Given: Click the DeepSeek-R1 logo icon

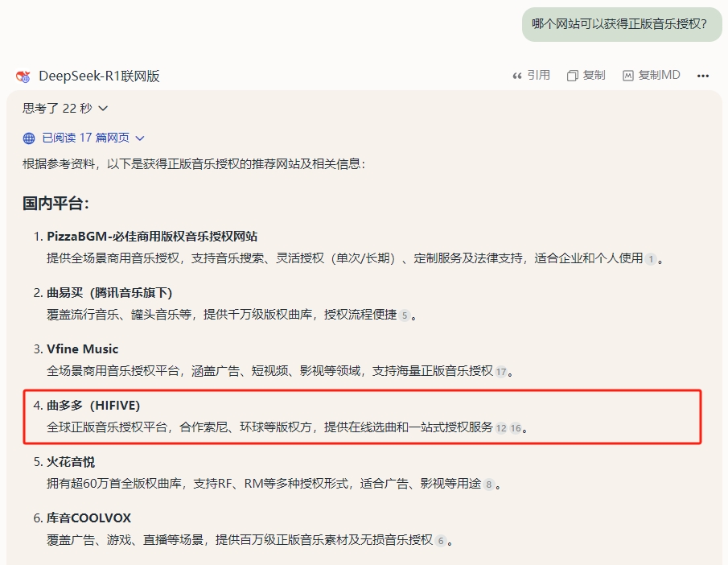Looking at the screenshot, I should click(23, 76).
